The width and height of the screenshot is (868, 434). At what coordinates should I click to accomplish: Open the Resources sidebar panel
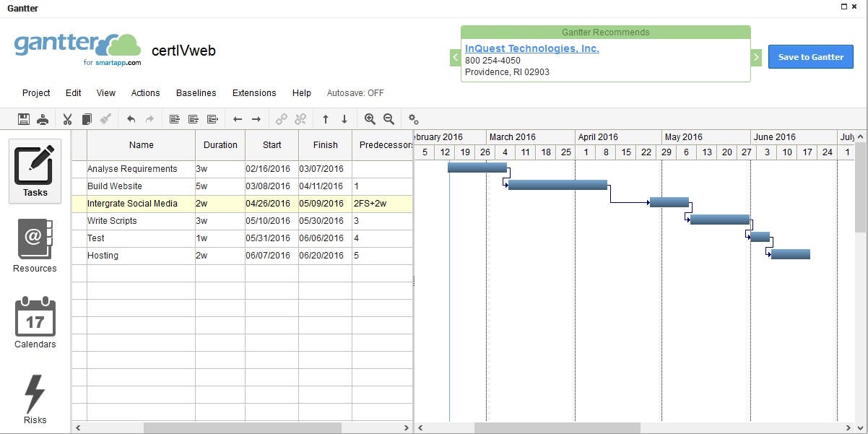click(35, 246)
